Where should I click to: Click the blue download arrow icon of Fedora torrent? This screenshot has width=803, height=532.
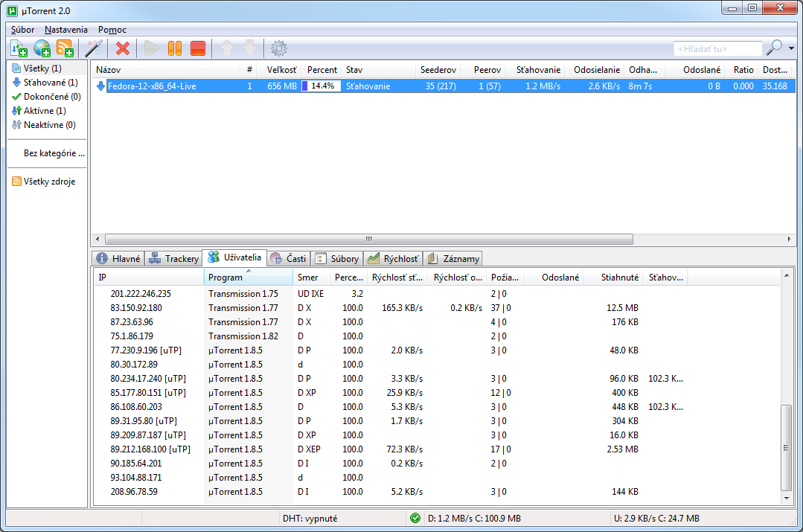click(101, 86)
